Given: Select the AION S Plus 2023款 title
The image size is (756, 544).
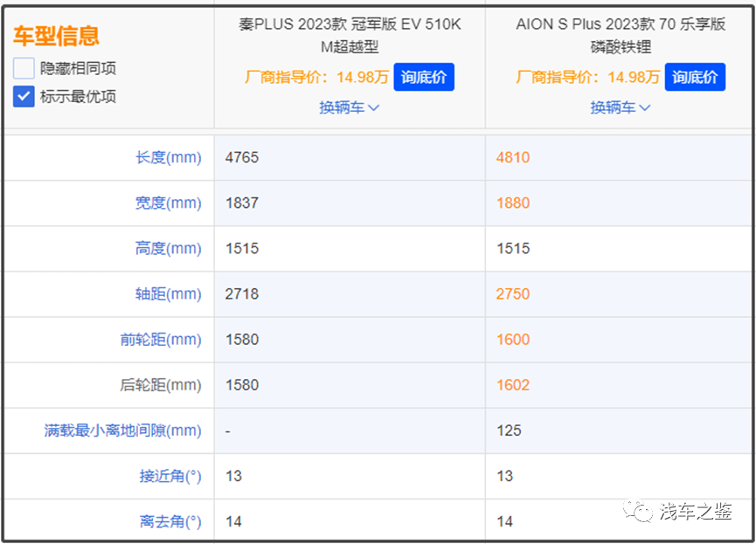Looking at the screenshot, I should (621, 35).
